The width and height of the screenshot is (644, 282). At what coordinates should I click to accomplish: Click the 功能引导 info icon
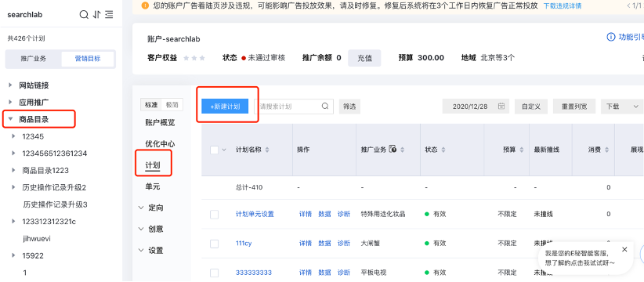click(x=611, y=37)
